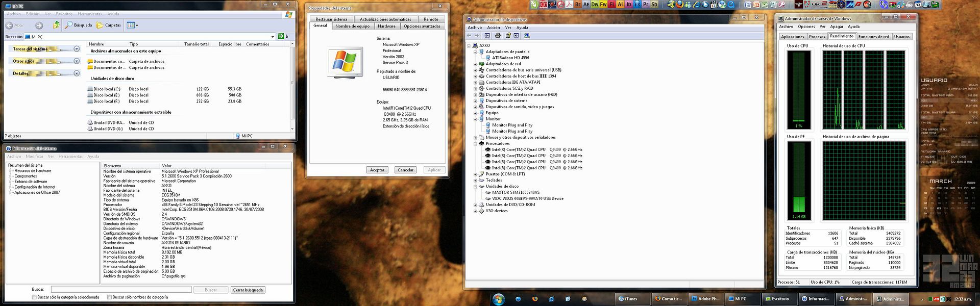Image resolution: width=980 pixels, height=306 pixels.
Task: Expand Adaptadores de red node
Action: (475, 64)
